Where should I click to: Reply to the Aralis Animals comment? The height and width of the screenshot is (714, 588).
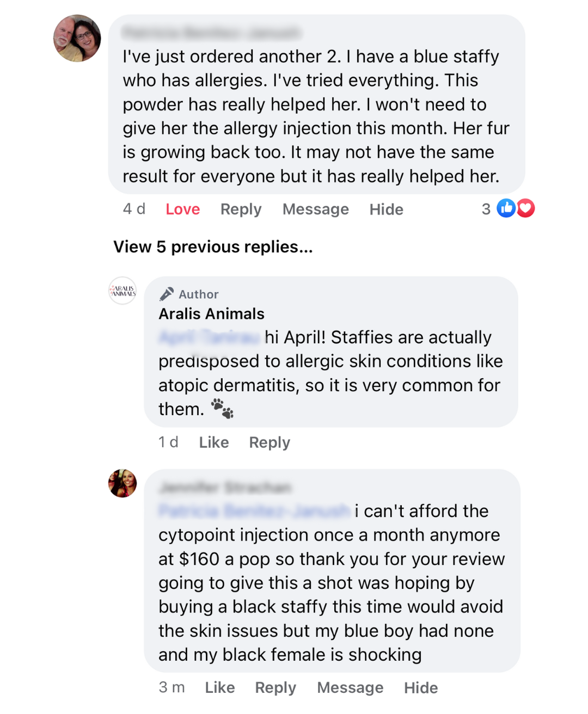click(269, 442)
